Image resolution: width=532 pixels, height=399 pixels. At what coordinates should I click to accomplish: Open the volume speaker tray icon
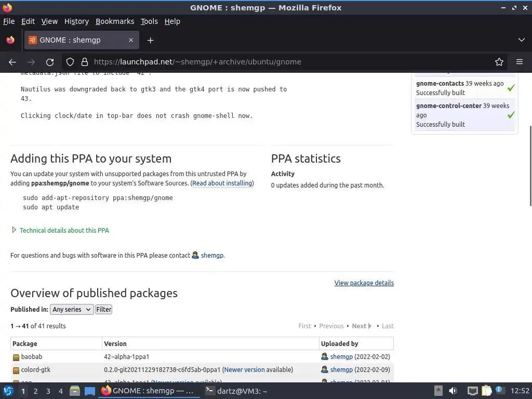point(453,391)
